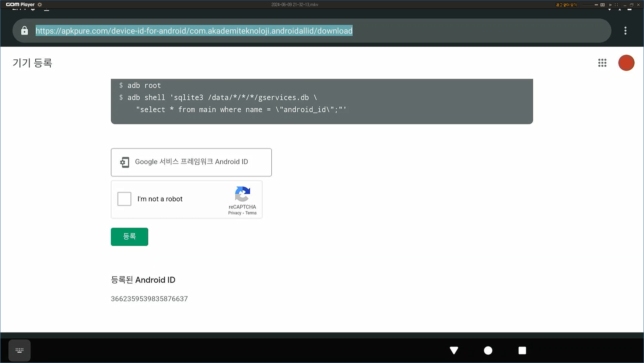The image size is (644, 363).
Task: Click the '광고 없이 보기' link
Action: coord(566,5)
